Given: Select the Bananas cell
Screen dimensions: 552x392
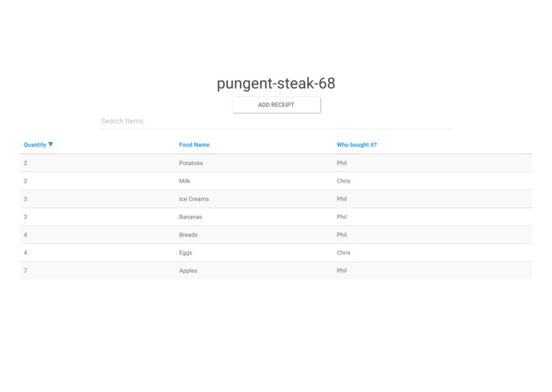Looking at the screenshot, I should 191,217.
